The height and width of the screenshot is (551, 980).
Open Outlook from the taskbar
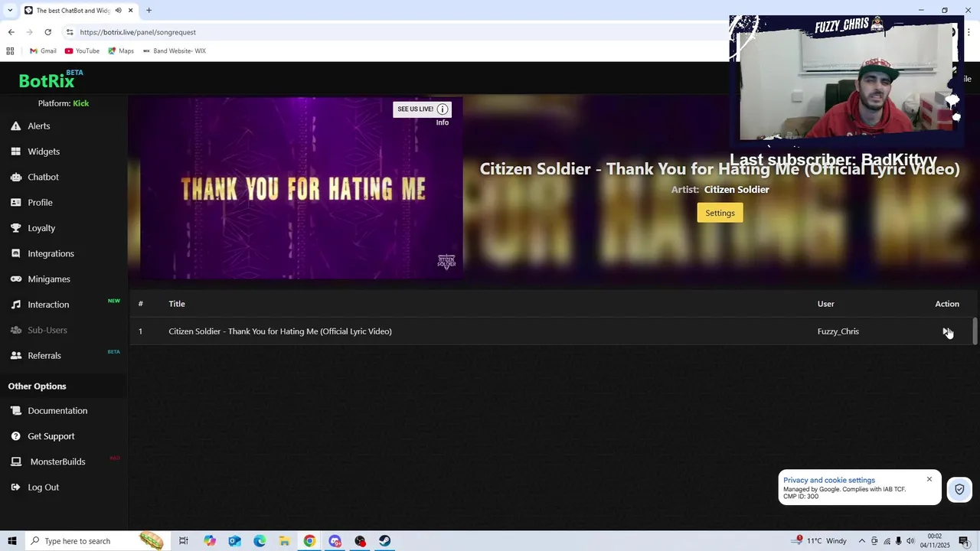tap(235, 541)
